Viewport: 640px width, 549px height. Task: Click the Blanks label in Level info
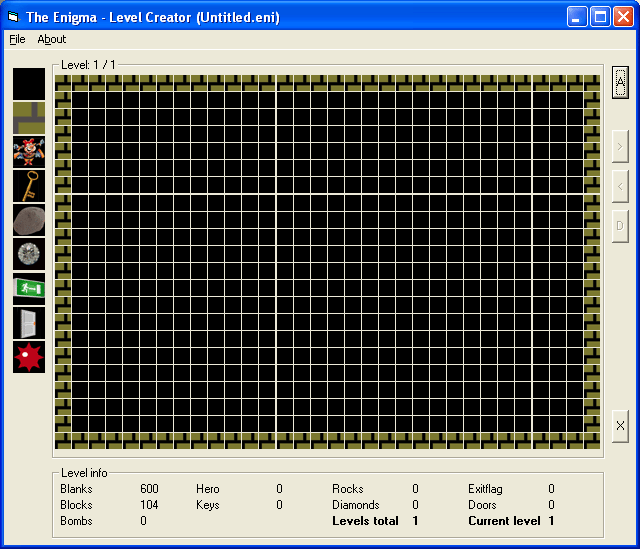[76, 489]
